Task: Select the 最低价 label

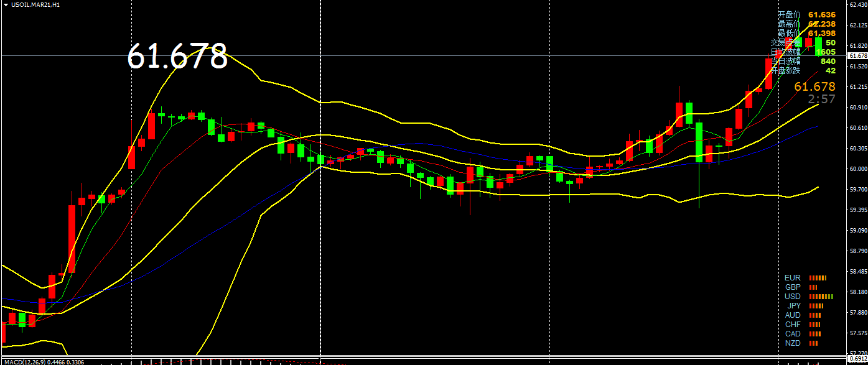Action: coord(789,33)
